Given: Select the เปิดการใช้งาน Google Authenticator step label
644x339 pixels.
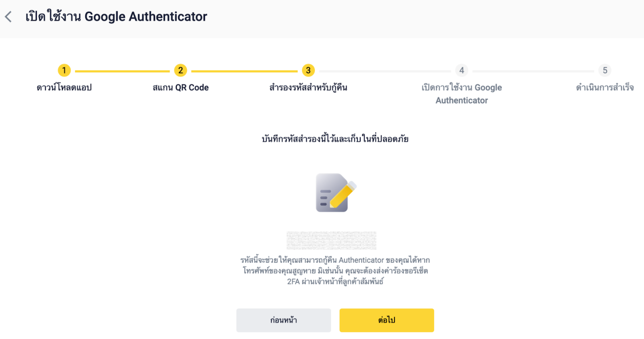Looking at the screenshot, I should click(462, 94).
